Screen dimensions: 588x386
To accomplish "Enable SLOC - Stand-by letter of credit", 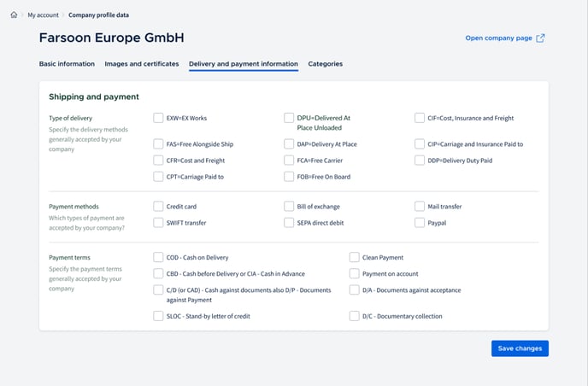I will [x=158, y=316].
